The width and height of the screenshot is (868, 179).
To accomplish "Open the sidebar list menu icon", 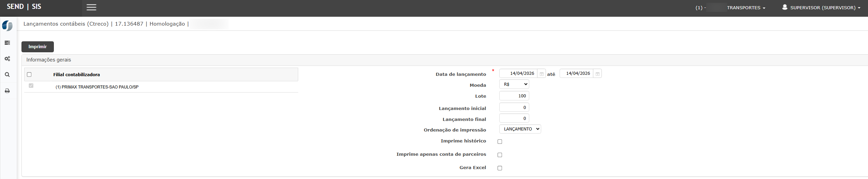I will pyautogui.click(x=7, y=43).
